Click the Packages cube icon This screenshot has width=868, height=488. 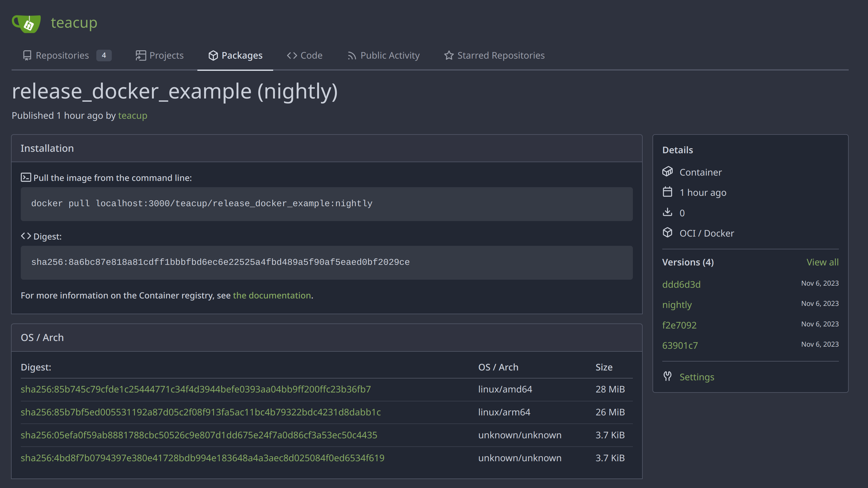click(213, 55)
